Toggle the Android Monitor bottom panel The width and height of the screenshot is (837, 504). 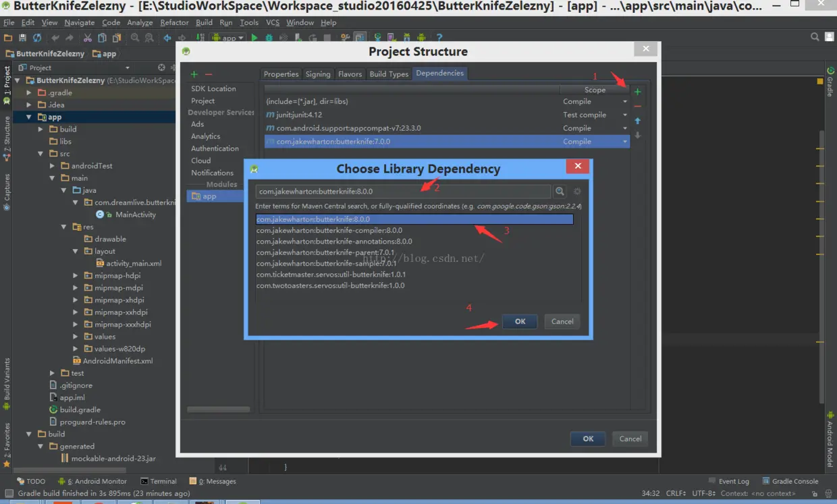[92, 481]
